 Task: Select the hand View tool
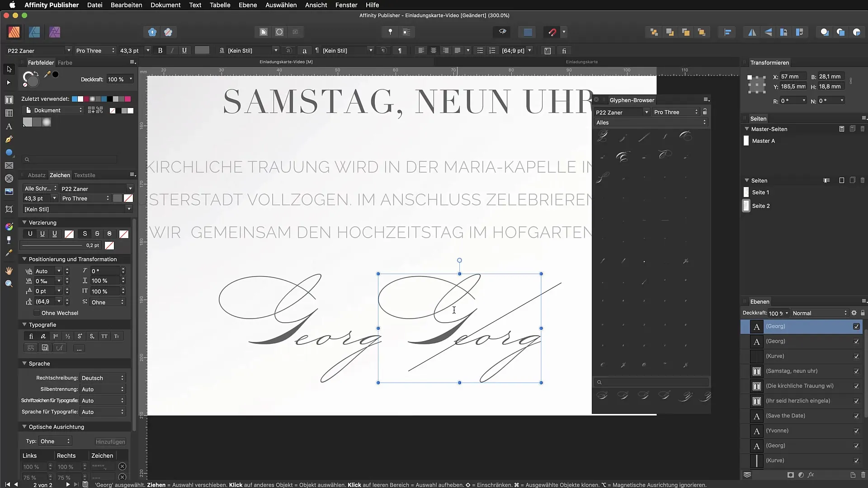tap(9, 271)
